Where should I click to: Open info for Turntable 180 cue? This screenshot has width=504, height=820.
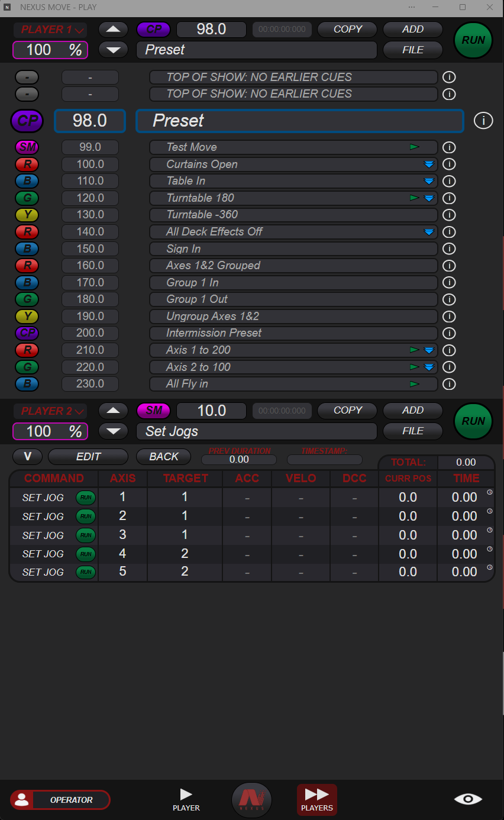coord(449,198)
